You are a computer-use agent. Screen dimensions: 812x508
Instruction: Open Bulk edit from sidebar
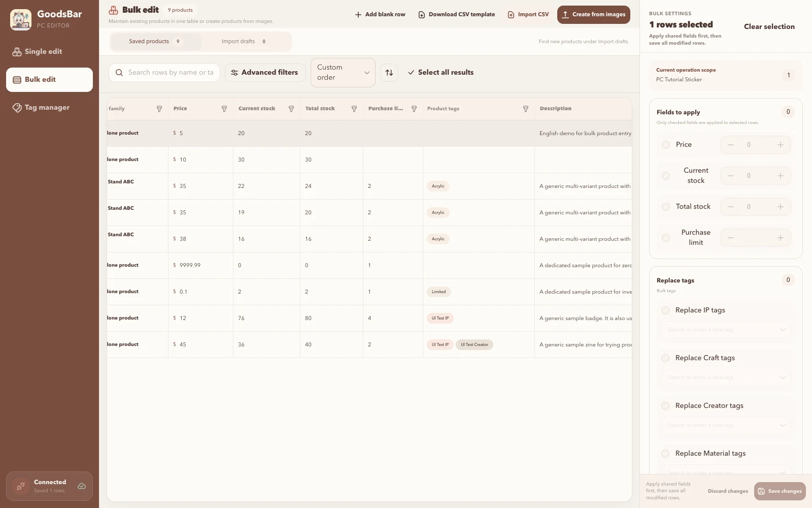tap(49, 80)
